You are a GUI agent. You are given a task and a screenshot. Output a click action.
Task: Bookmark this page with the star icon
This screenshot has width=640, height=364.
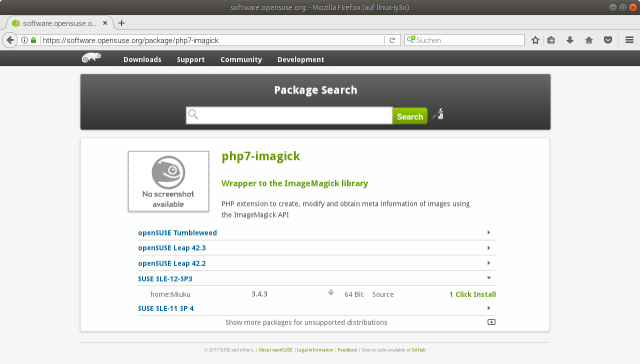point(536,40)
